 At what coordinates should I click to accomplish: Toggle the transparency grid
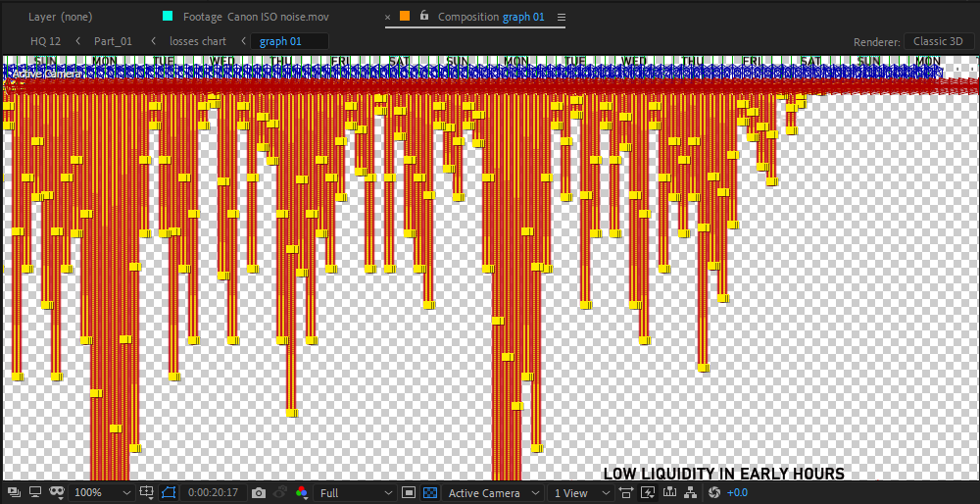(429, 493)
